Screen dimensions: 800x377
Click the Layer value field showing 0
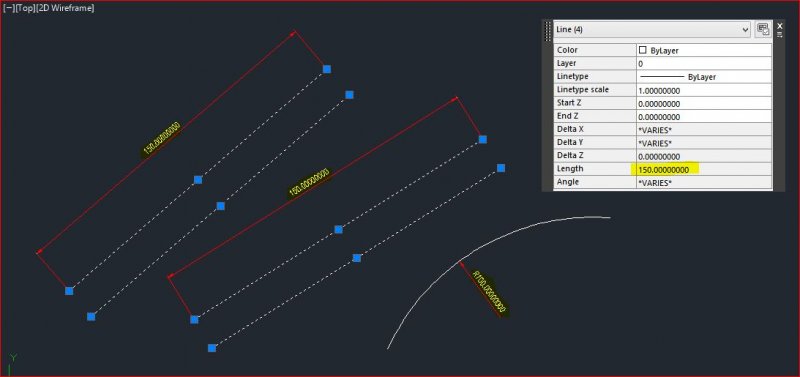coord(704,63)
